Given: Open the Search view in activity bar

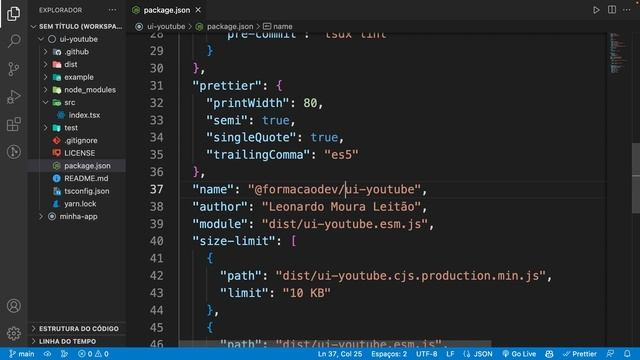Looking at the screenshot, I should pos(13,41).
